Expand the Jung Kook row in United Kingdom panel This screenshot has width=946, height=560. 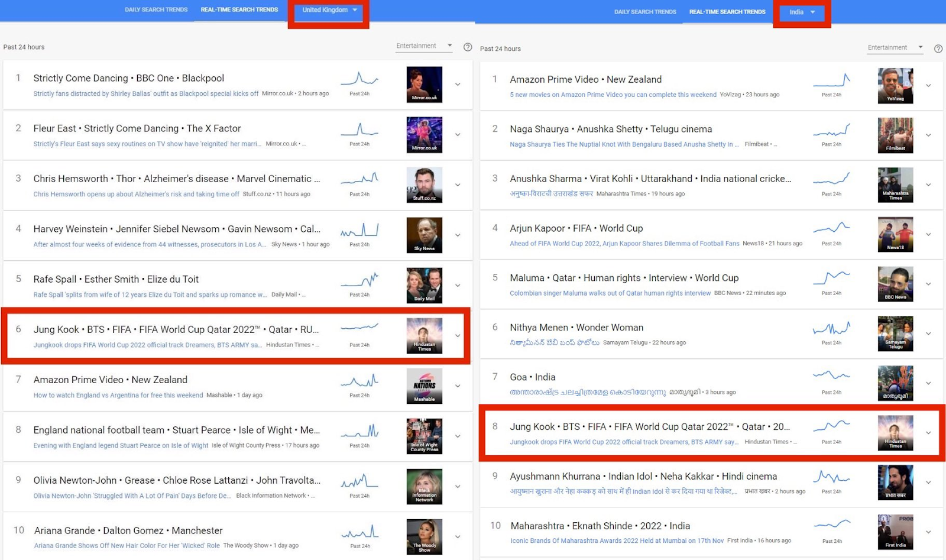458,336
